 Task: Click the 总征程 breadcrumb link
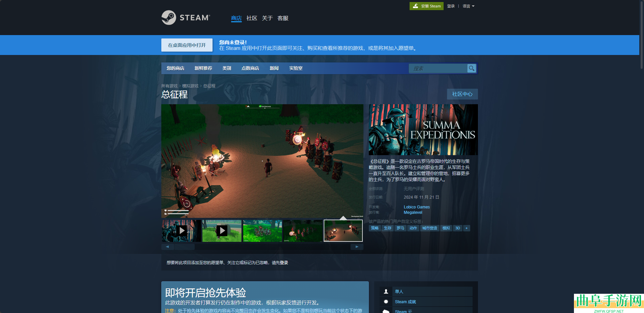209,86
